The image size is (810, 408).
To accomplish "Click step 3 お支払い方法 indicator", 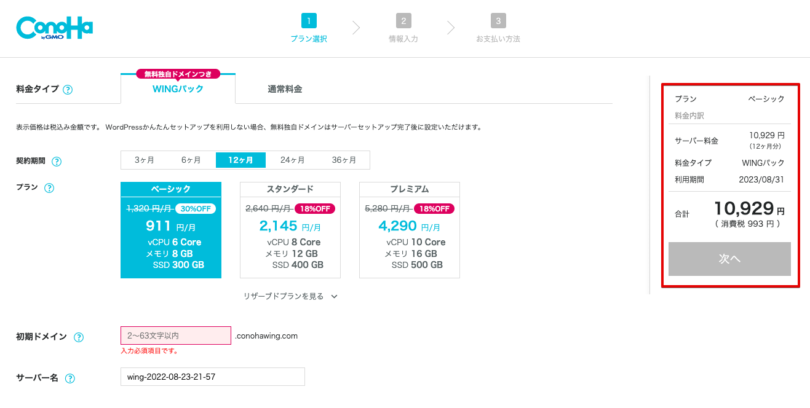I will tap(497, 20).
